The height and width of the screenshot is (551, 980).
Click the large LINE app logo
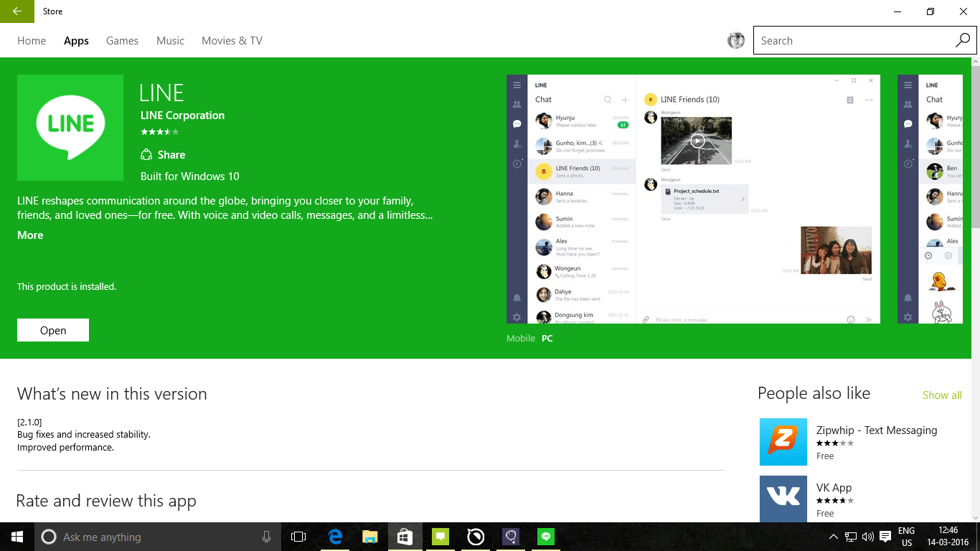coord(70,128)
